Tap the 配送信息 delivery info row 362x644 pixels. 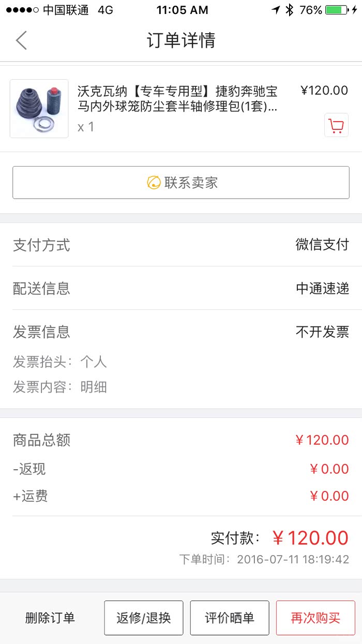pos(181,289)
